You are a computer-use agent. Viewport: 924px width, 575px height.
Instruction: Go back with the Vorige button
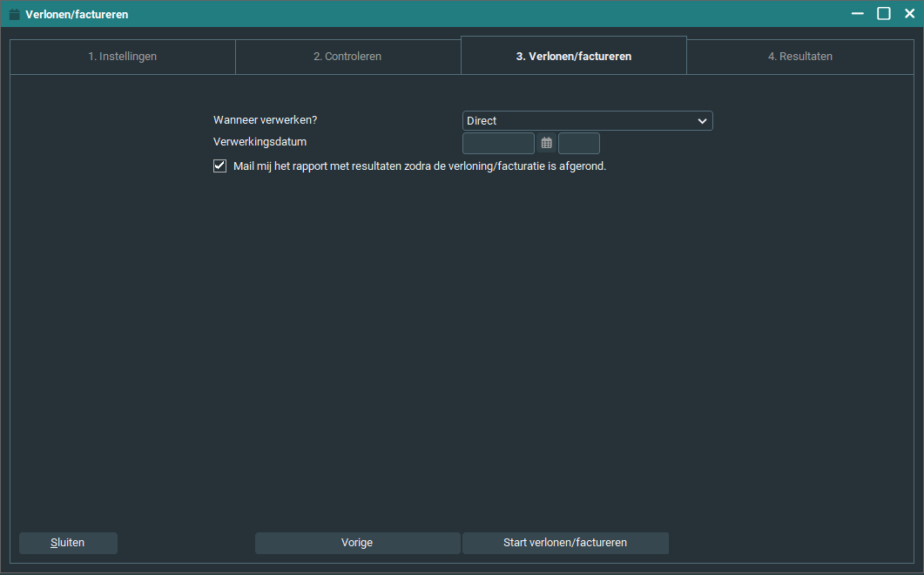pos(357,543)
